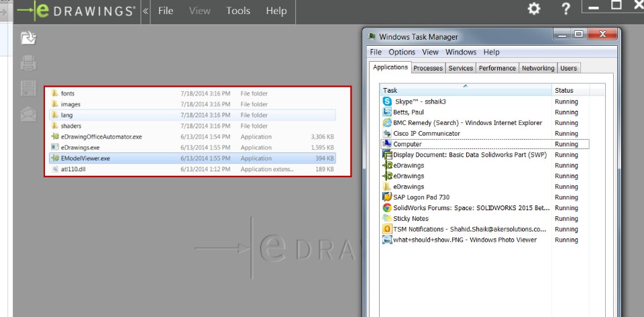Select TSM Notifications task text
The width and height of the screenshot is (644, 317).
[470, 229]
